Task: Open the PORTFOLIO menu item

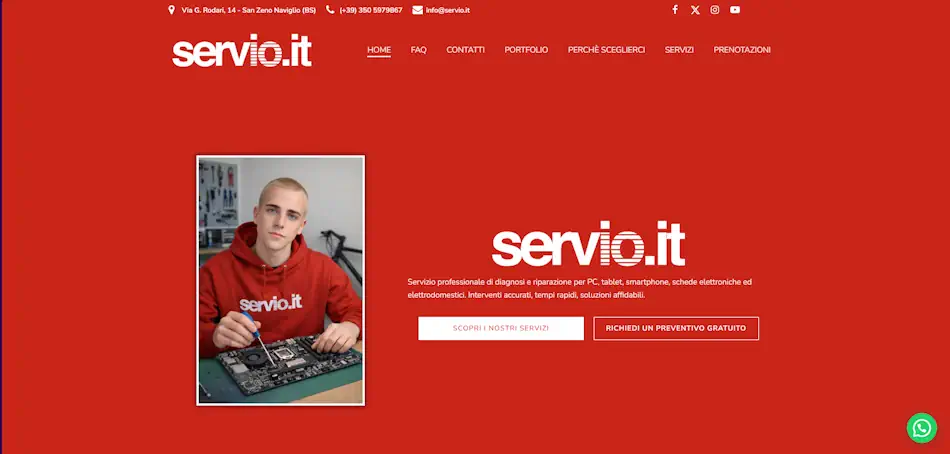Action: click(x=526, y=50)
